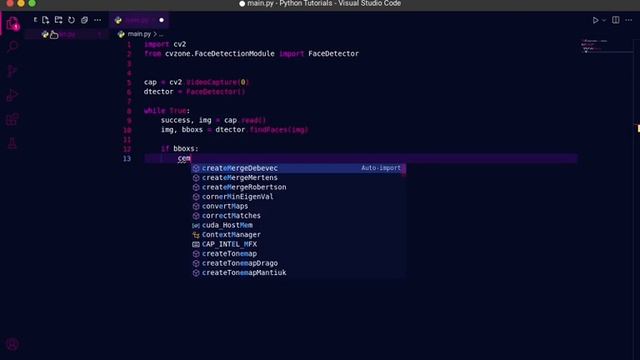
Task: Select CAP_INTEL_MFX suggestion
Action: pos(298,244)
